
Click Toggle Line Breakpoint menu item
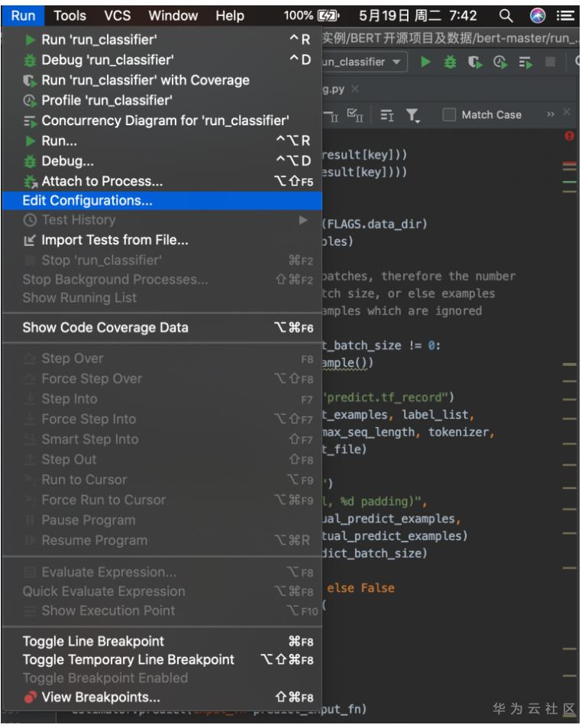pos(93,641)
